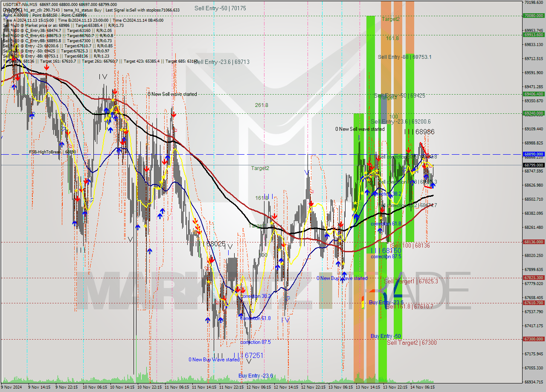The image size is (546, 392).
Task: Click the '12 Nov 14:15' time axis label
Action: tap(286, 387)
